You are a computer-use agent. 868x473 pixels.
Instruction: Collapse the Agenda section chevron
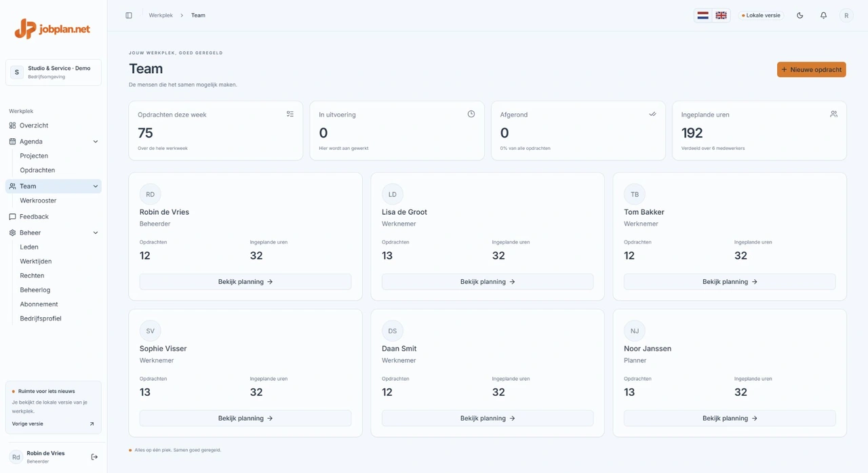pyautogui.click(x=96, y=142)
